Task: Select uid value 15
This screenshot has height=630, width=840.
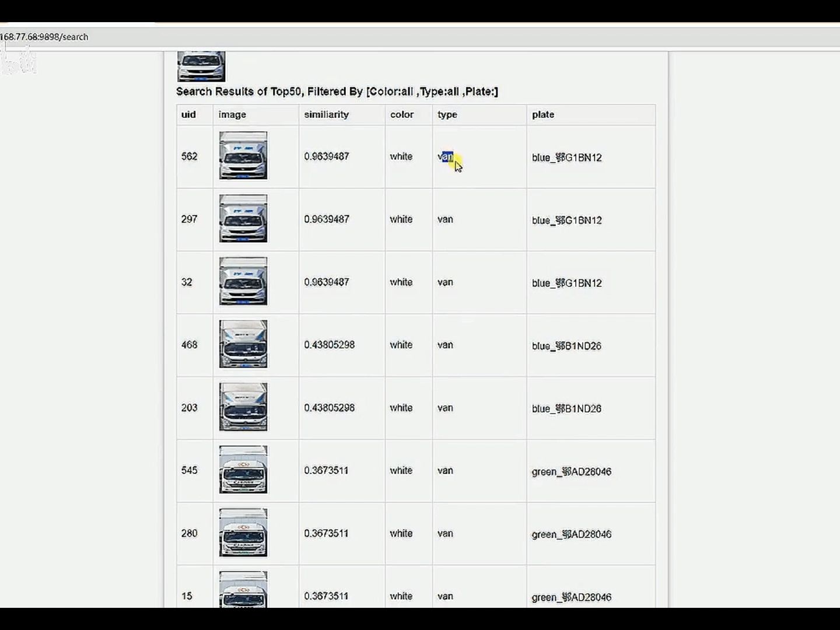Action: (x=187, y=596)
